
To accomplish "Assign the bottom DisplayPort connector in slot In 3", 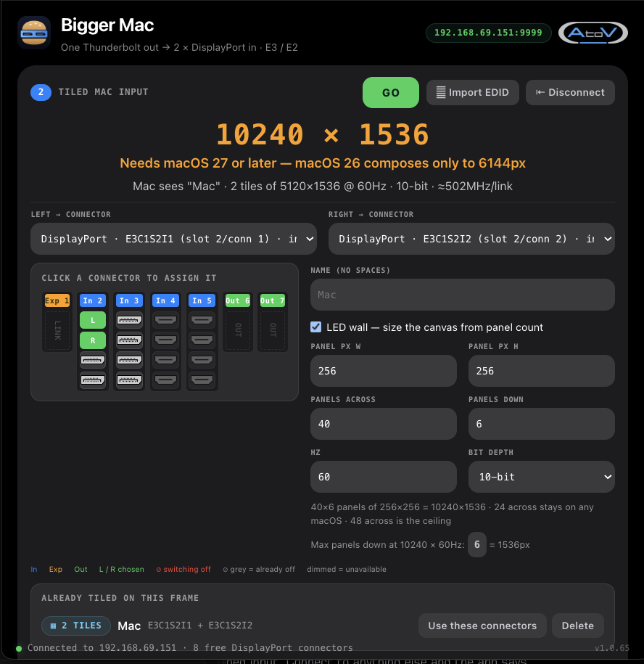I will tap(130, 380).
